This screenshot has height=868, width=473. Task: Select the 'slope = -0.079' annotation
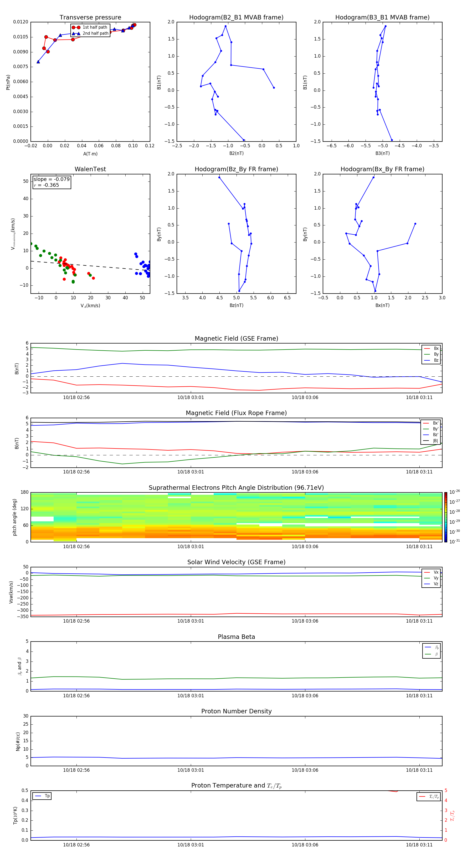(x=52, y=179)
